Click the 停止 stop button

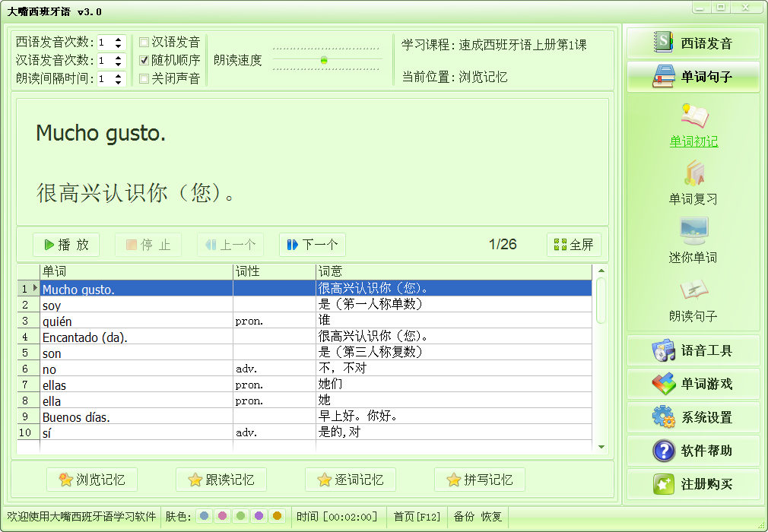click(x=148, y=245)
